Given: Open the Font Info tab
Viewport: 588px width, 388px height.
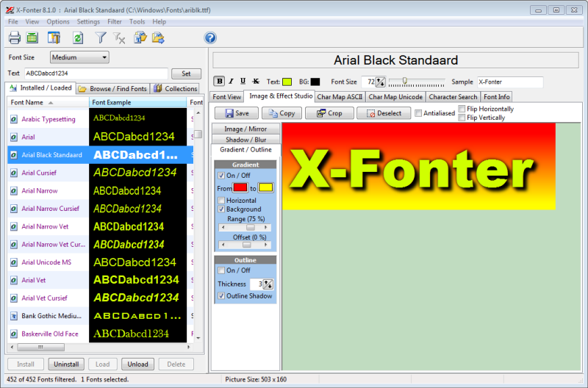Looking at the screenshot, I should [x=497, y=97].
